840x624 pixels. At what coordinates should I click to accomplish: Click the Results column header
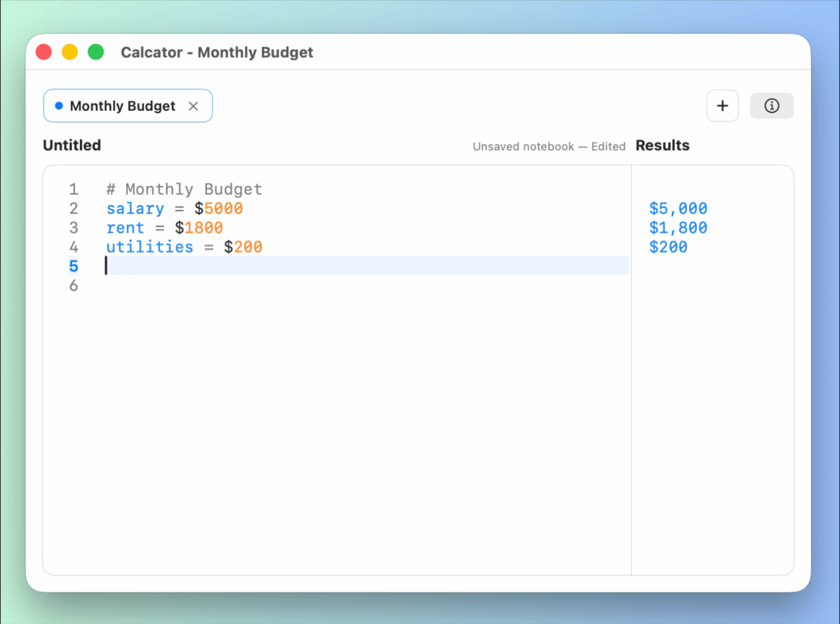[x=662, y=145]
